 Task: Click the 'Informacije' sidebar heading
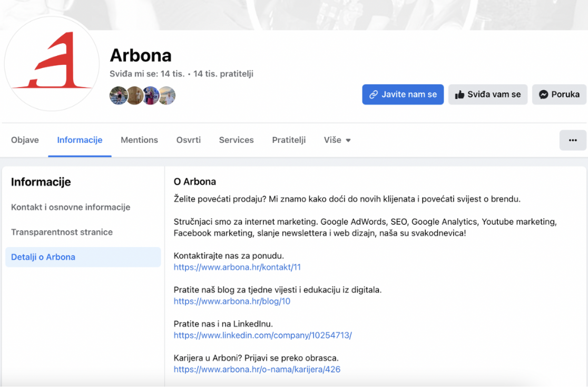pos(41,182)
